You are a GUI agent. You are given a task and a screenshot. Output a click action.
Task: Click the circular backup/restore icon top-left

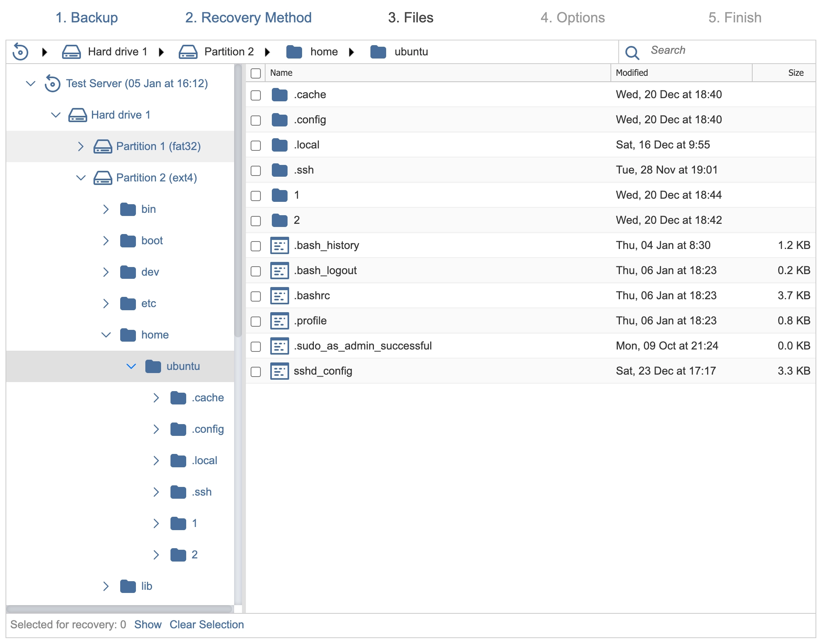click(21, 51)
